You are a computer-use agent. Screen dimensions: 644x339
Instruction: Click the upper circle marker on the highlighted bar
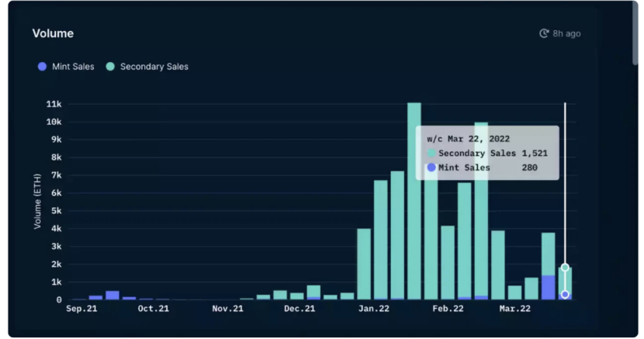click(x=565, y=268)
